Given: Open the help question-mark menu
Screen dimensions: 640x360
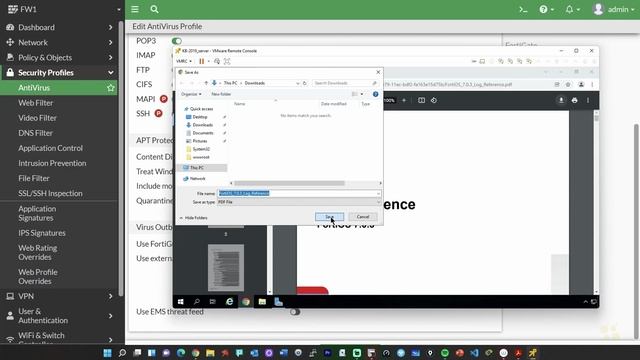Looking at the screenshot, I should coord(547,9).
